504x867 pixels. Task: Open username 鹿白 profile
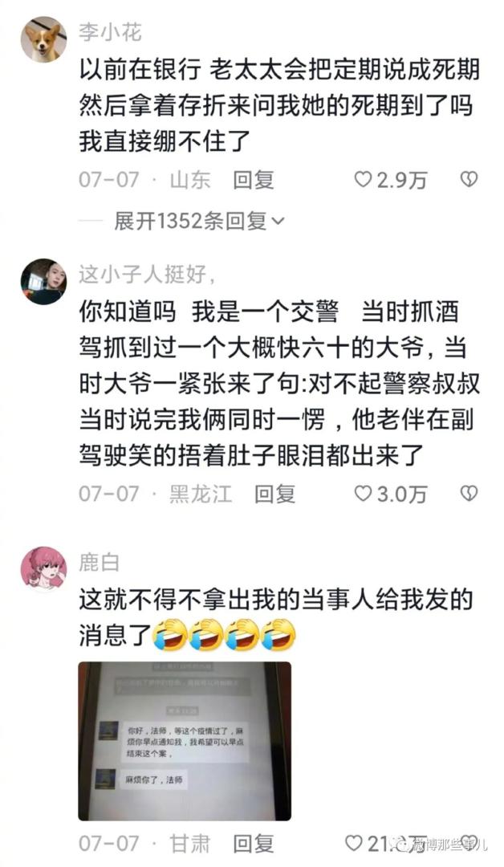(99, 563)
